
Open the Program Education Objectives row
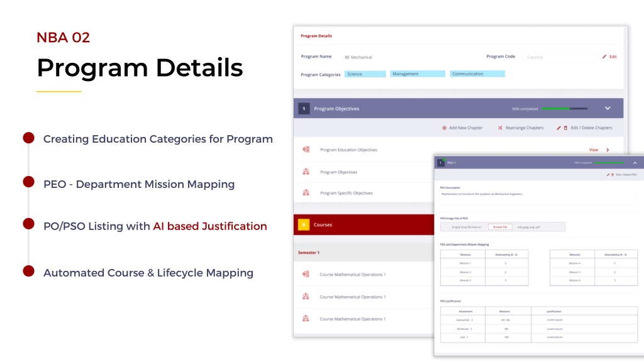(x=458, y=150)
